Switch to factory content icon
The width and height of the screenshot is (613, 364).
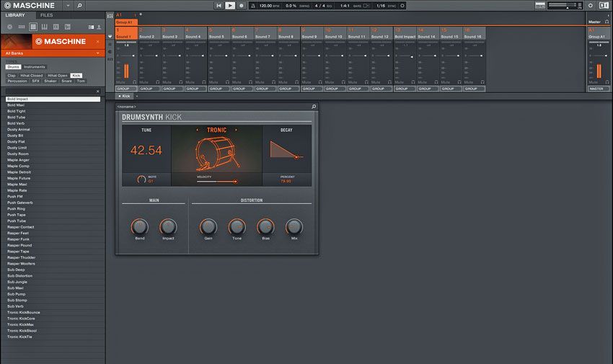91,27
